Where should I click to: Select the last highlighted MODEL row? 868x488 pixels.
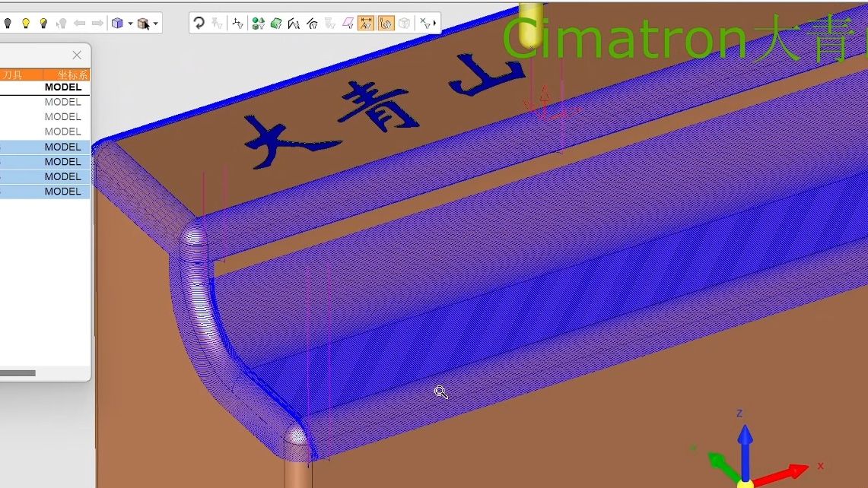(62, 192)
